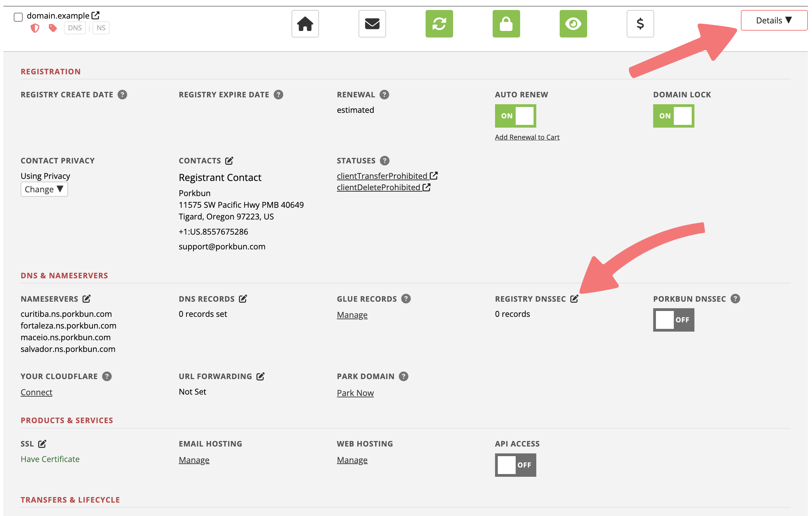The image size is (812, 516).
Task: Click the green auto-renew refresh icon
Action: tap(439, 24)
